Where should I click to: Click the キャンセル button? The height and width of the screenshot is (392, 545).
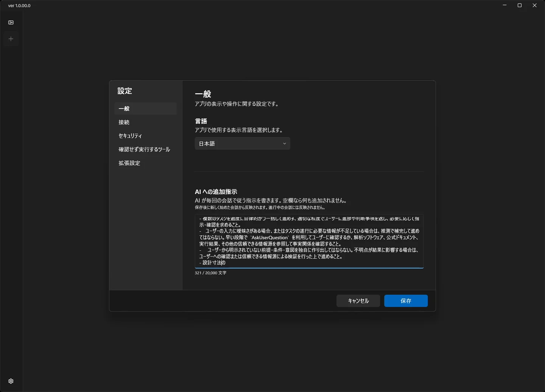(358, 301)
